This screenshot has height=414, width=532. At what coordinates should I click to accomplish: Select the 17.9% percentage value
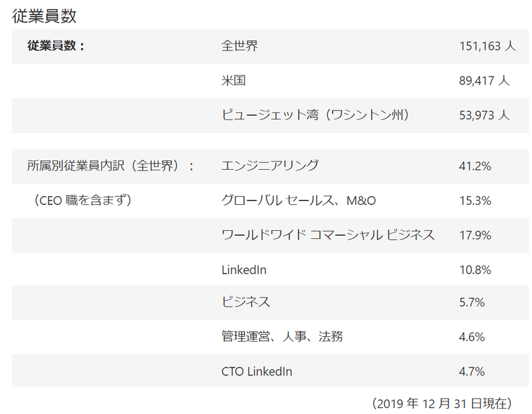475,235
